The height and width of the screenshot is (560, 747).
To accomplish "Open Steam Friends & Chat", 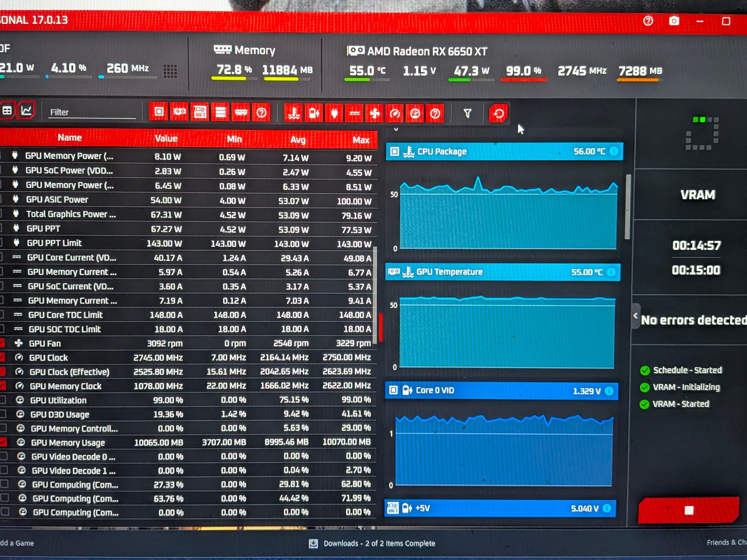I will (x=727, y=542).
